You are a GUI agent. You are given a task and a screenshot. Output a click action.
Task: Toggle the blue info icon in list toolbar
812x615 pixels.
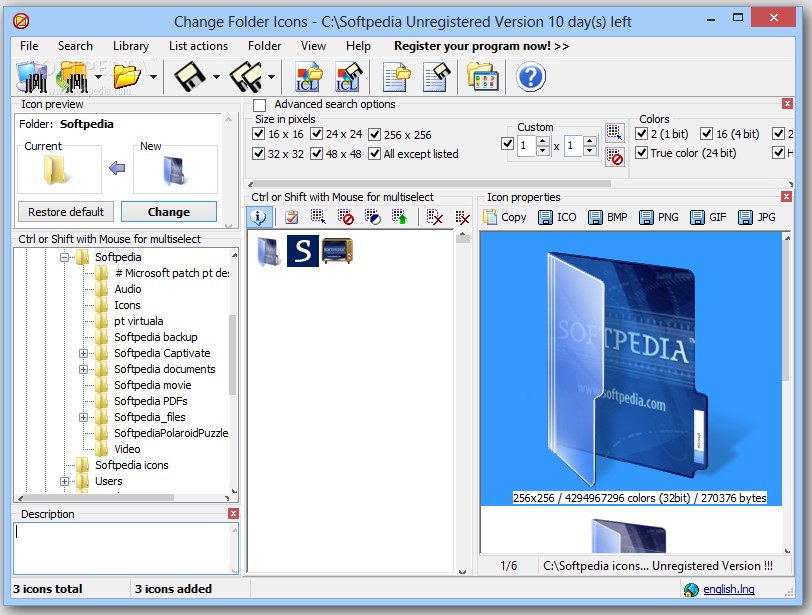click(258, 217)
